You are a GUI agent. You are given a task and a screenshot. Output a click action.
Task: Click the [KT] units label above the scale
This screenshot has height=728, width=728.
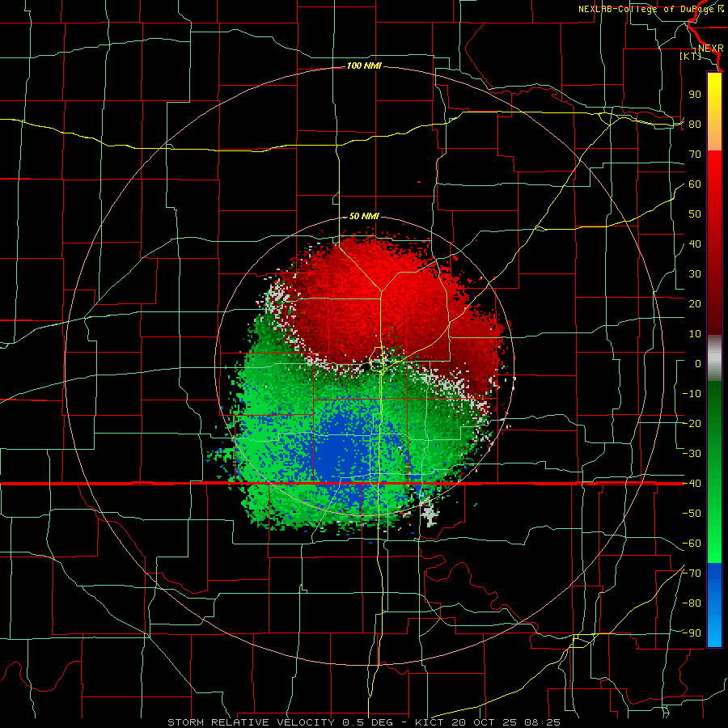691,56
